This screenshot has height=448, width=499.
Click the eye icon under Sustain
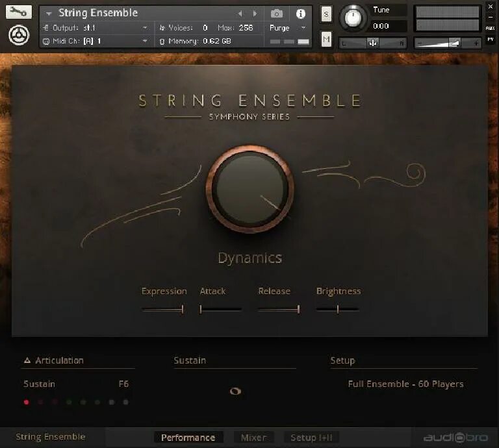tap(235, 391)
